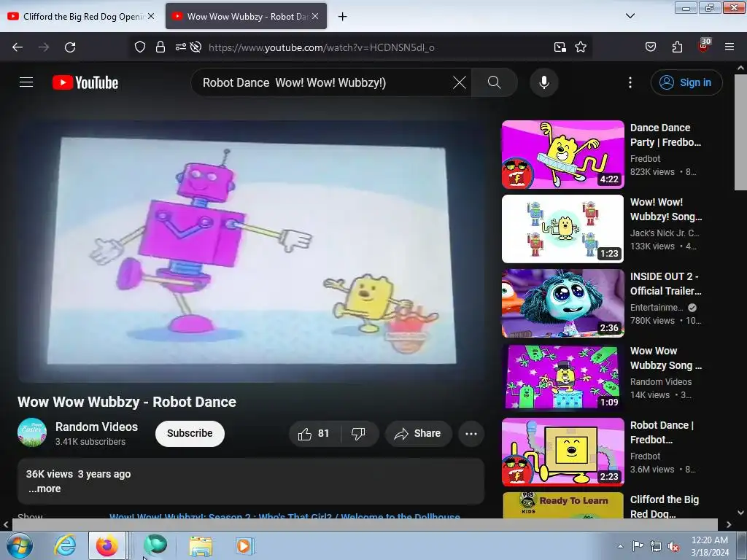Open Robot Dance Fredbot 2:23 thumbnail
The image size is (747, 560).
(x=563, y=452)
